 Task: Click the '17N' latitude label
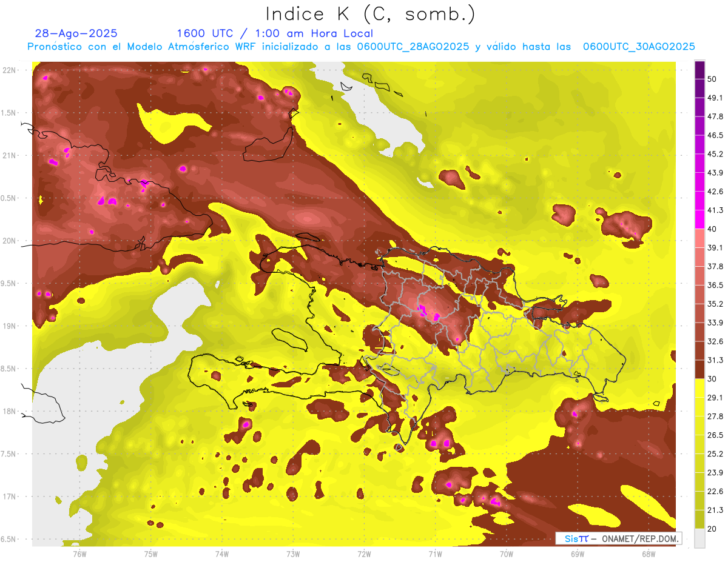pos(9,497)
